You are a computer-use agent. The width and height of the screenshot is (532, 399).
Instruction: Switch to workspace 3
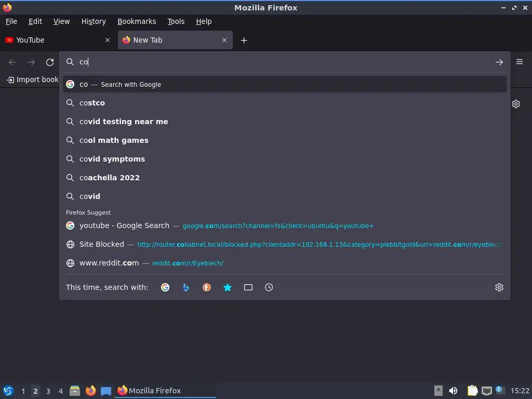click(48, 391)
